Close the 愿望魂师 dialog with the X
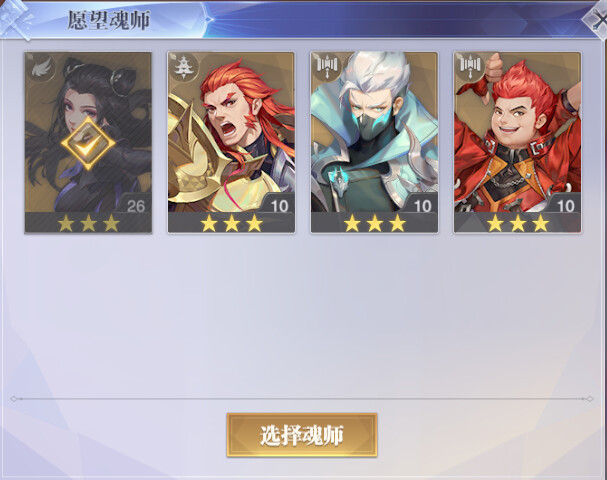Viewport: 607px width, 480px height. click(x=597, y=19)
